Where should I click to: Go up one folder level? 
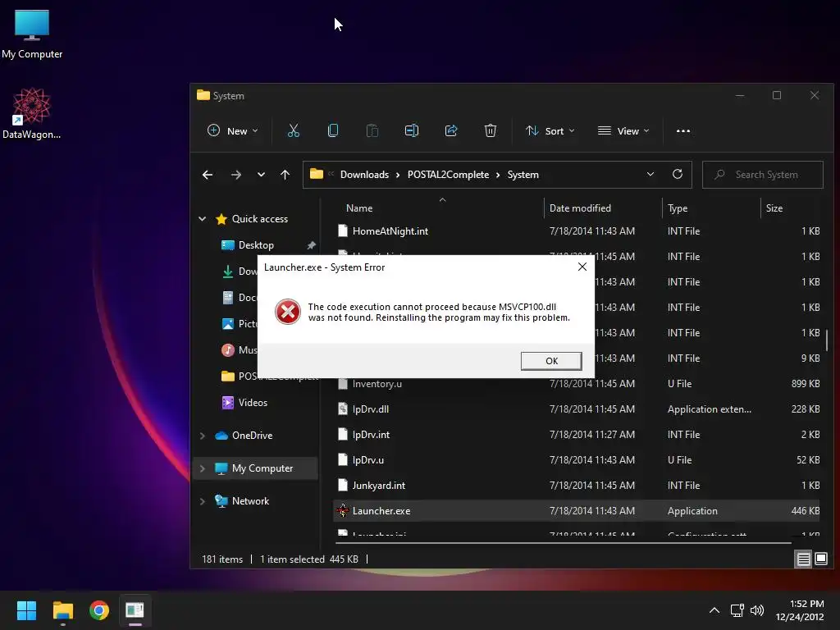285,175
